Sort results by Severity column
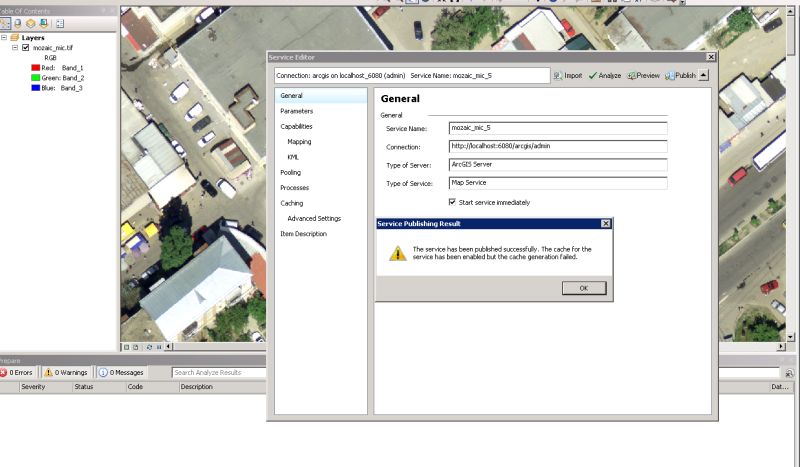Image resolution: width=800 pixels, height=467 pixels. point(33,387)
